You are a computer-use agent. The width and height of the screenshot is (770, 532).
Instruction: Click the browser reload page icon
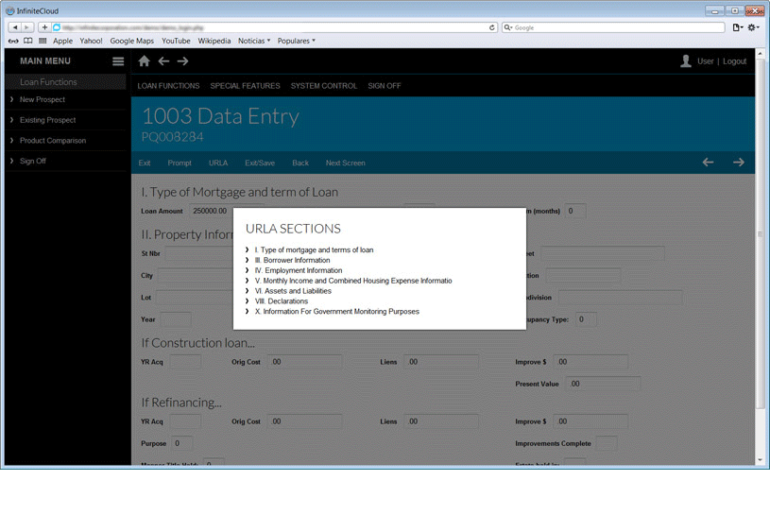click(492, 27)
